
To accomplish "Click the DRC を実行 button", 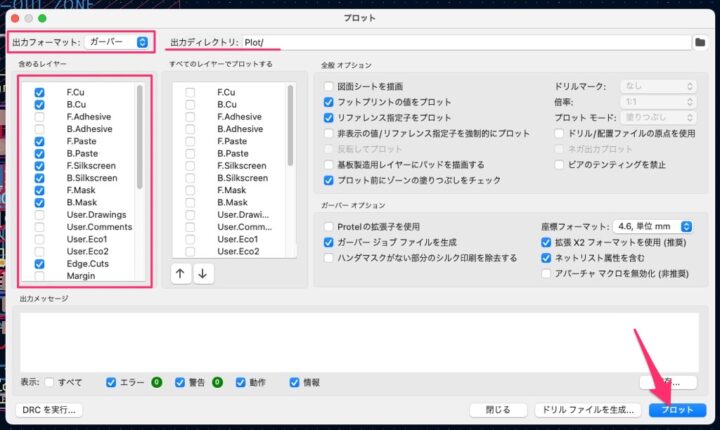I will (x=48, y=410).
